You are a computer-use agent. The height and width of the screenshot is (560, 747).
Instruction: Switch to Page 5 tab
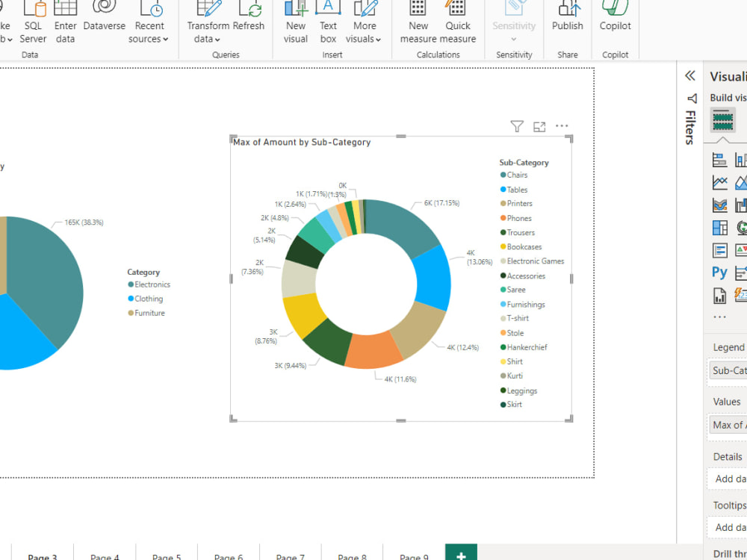pyautogui.click(x=167, y=553)
